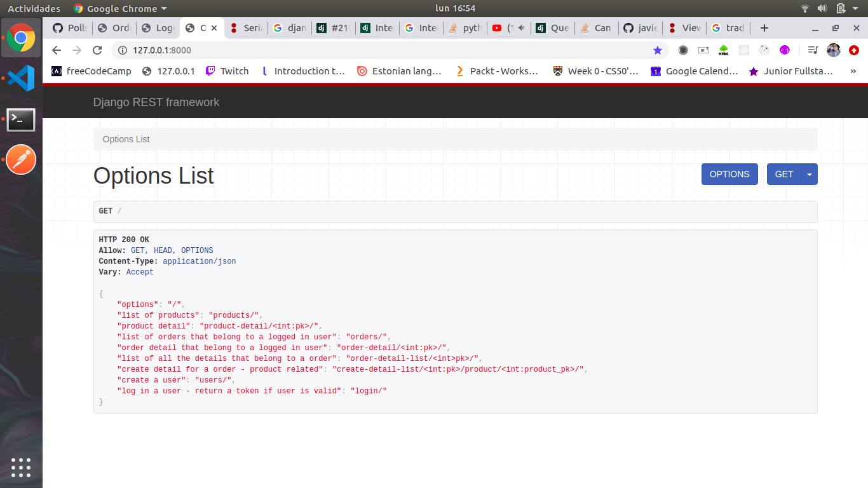The height and width of the screenshot is (488, 868).
Task: Reload the current page
Action: click(x=97, y=50)
